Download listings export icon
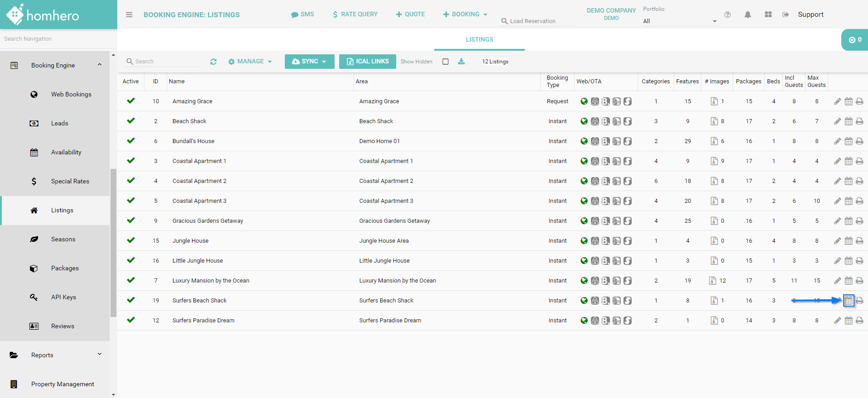 click(461, 61)
